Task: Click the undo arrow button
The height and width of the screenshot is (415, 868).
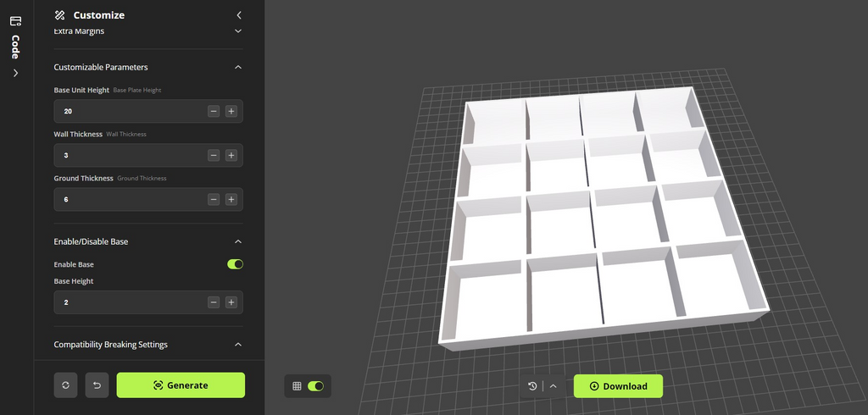Action: (97, 385)
